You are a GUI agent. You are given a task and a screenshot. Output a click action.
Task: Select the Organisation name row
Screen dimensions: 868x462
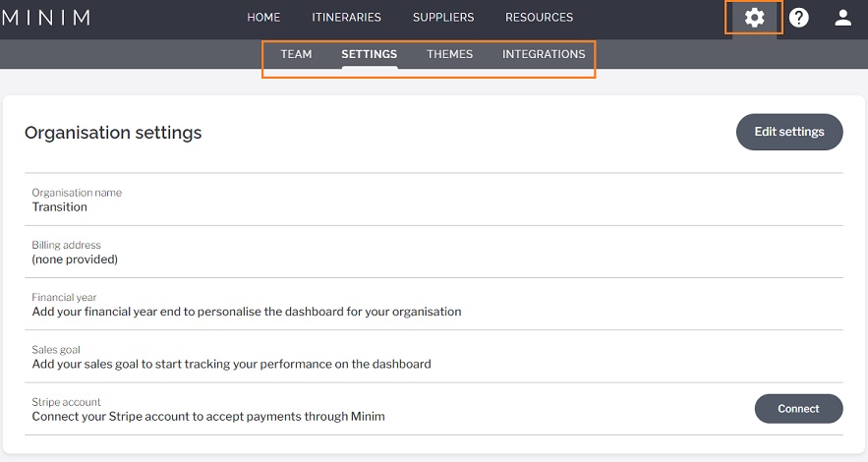[x=434, y=200]
